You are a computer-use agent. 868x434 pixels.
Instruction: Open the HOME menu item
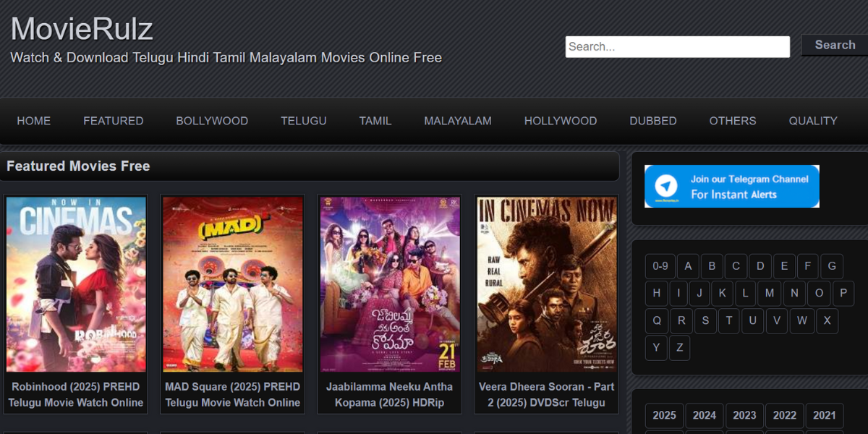[34, 121]
